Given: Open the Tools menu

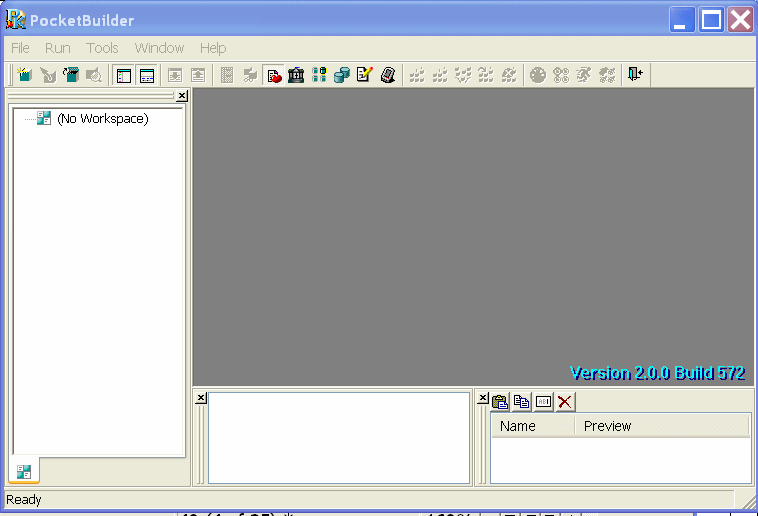Looking at the screenshot, I should (102, 48).
